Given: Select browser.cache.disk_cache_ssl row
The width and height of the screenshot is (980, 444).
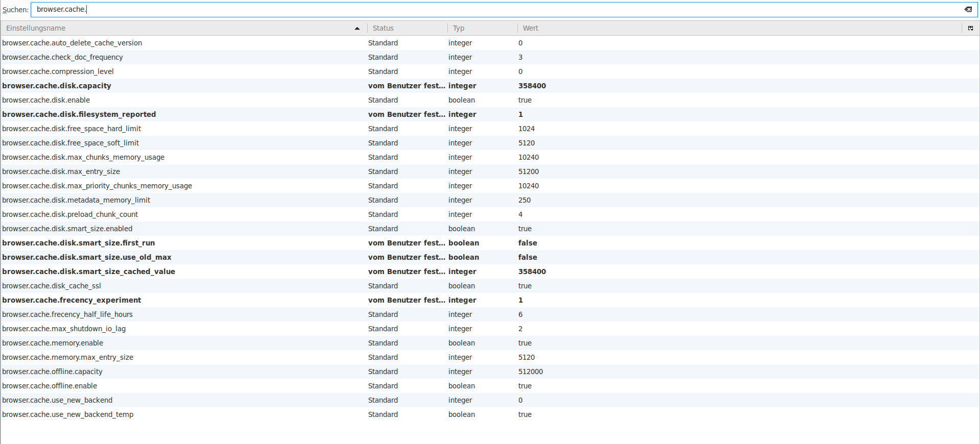Looking at the screenshot, I should click(x=490, y=286).
